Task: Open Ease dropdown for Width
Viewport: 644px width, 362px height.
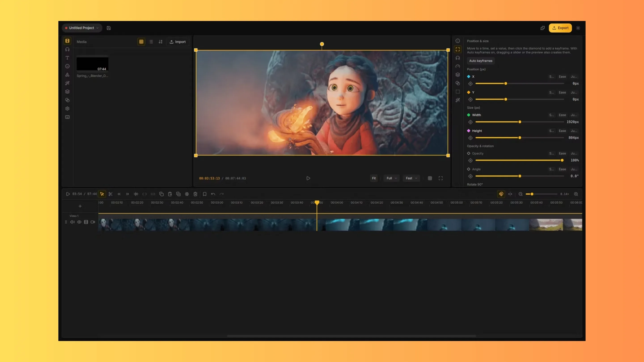Action: tap(562, 115)
